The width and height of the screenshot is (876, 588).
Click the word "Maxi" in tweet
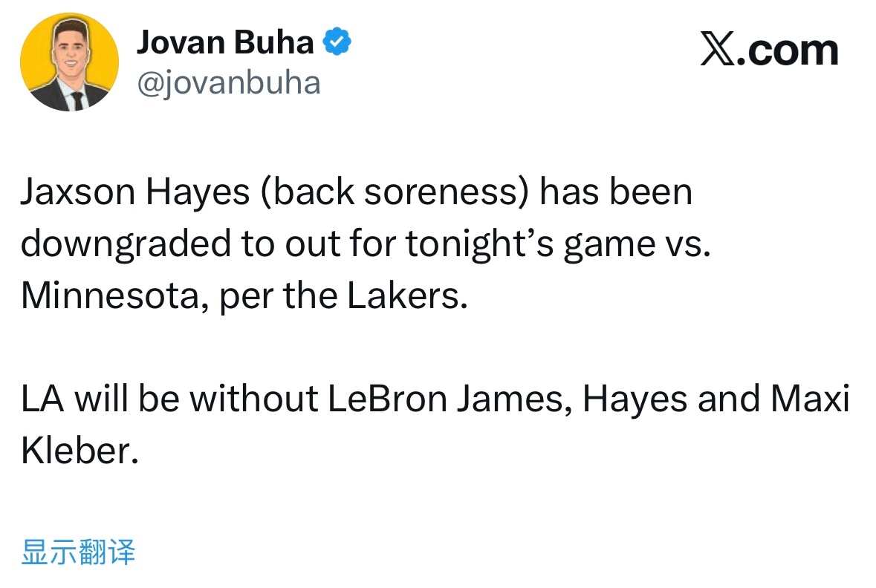point(809,399)
